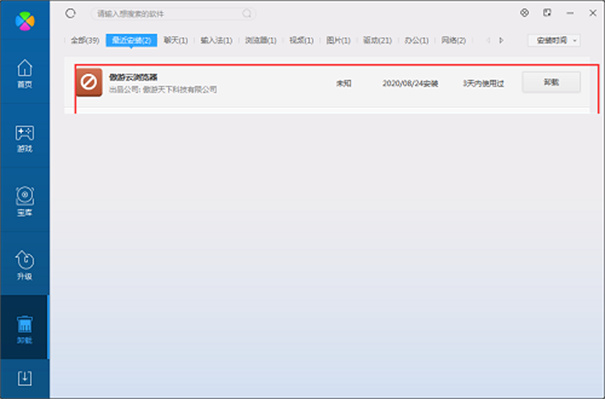Image resolution: width=605 pixels, height=399 pixels.
Task: Click the colorful app logo
Action: 25,21
